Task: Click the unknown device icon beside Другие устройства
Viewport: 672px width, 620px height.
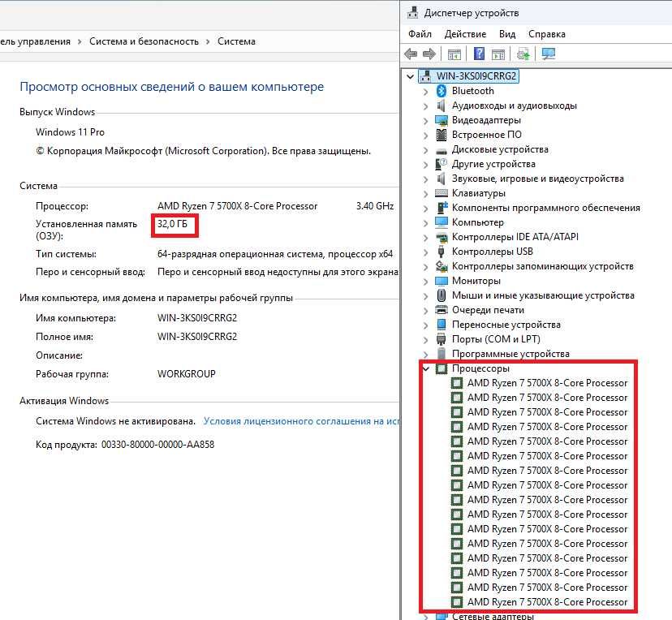Action: pyautogui.click(x=441, y=164)
